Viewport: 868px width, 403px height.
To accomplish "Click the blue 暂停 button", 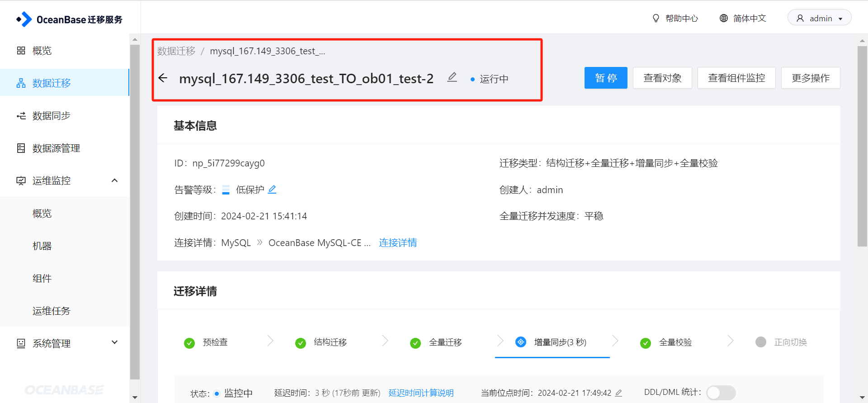I will (x=606, y=78).
